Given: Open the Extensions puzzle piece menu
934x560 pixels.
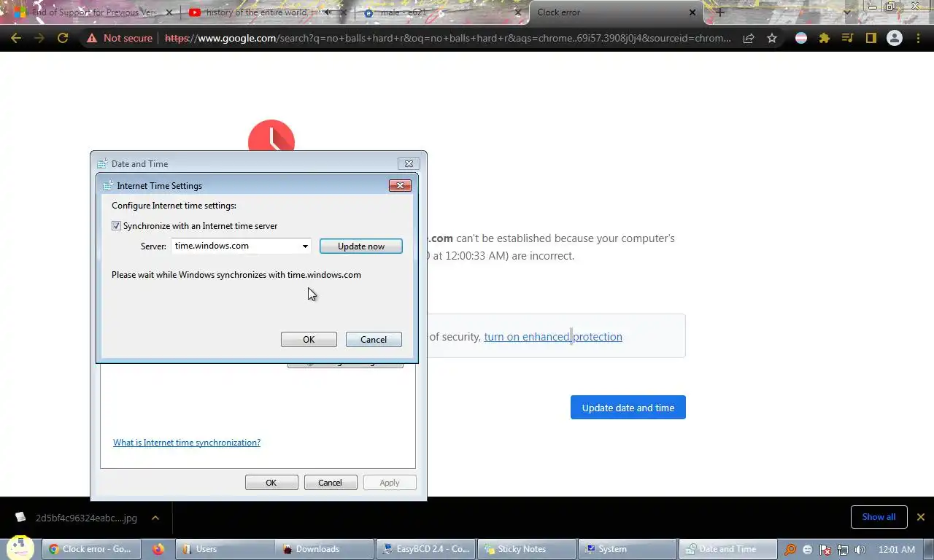Looking at the screenshot, I should (825, 38).
